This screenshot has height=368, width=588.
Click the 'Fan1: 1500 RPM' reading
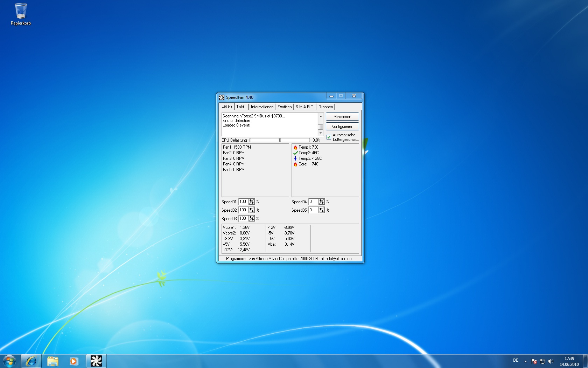(237, 147)
